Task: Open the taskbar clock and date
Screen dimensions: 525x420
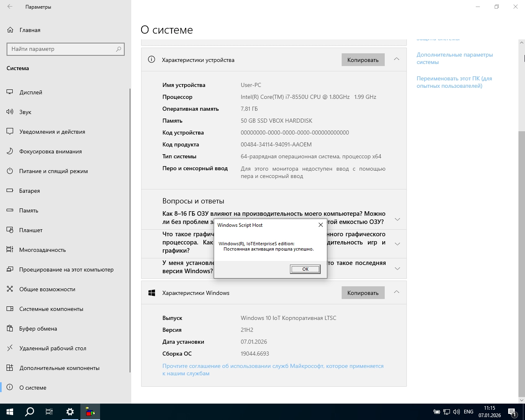Action: click(490, 412)
